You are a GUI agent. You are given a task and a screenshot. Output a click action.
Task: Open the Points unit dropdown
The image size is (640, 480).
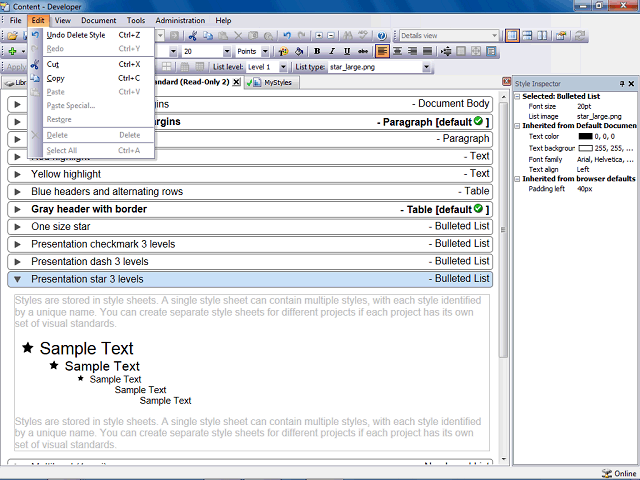[x=265, y=51]
